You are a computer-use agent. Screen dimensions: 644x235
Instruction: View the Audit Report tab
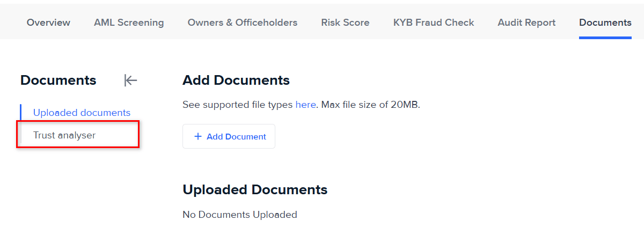click(526, 23)
